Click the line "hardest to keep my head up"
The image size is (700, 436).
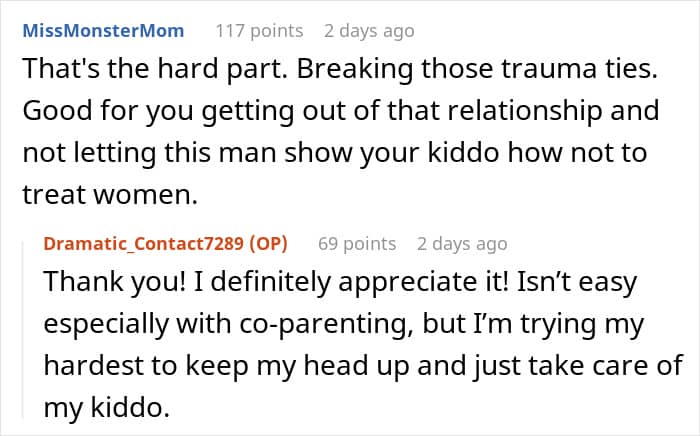point(363,365)
